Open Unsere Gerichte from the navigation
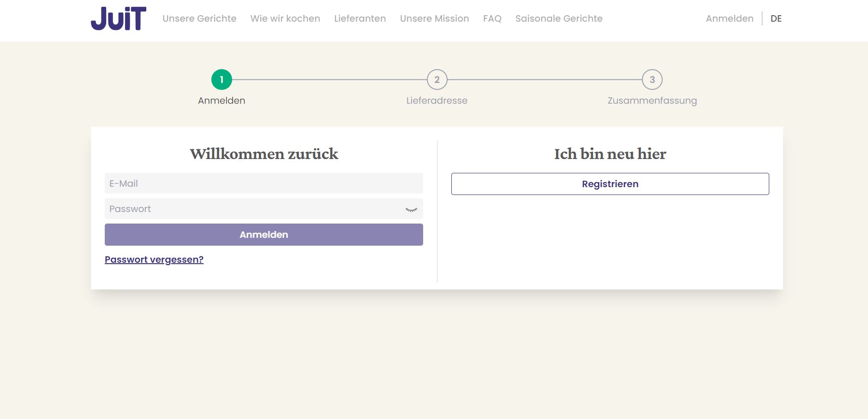The image size is (868, 419). click(199, 18)
